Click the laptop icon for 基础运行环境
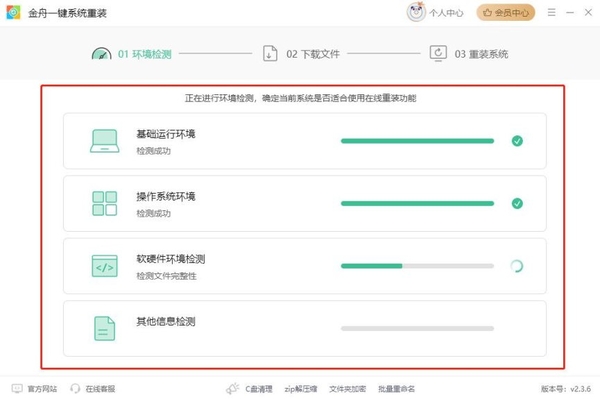This screenshot has height=399, width=600. tap(104, 141)
